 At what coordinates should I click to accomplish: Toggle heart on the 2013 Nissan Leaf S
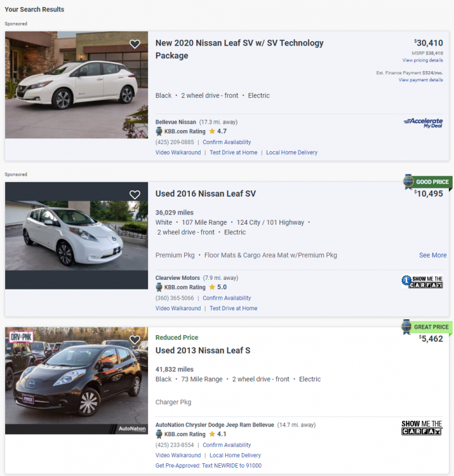coord(135,340)
